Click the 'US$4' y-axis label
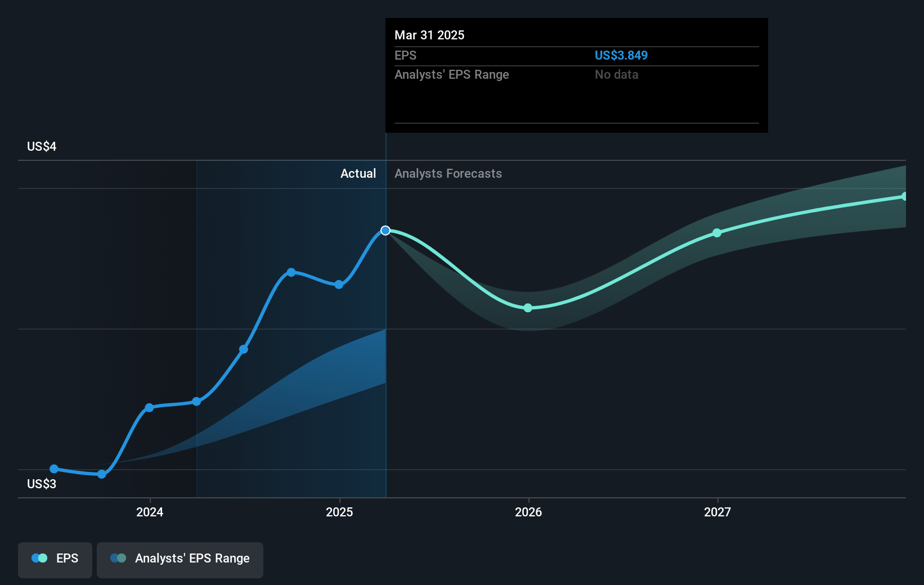 pyautogui.click(x=42, y=146)
